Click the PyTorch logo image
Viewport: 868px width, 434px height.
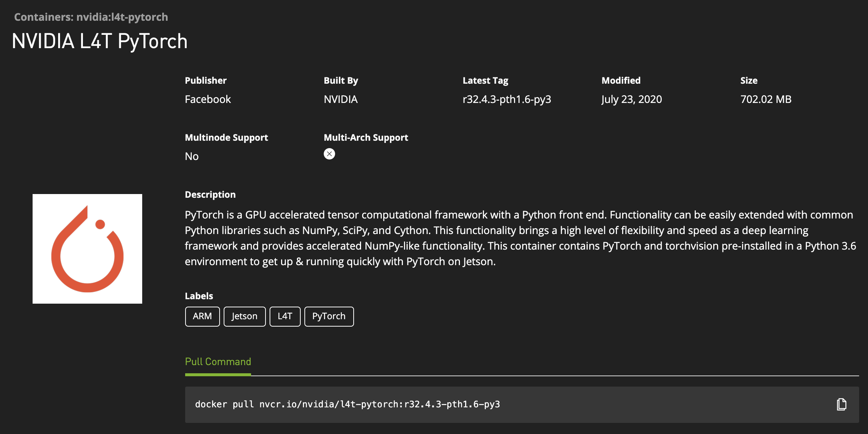(87, 249)
